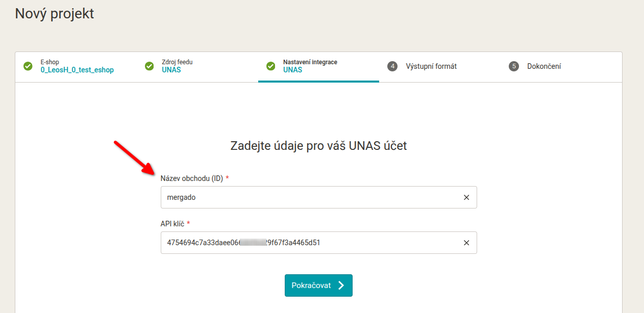Clear the Název obchodu field with X
The image size is (644, 313).
pos(466,197)
